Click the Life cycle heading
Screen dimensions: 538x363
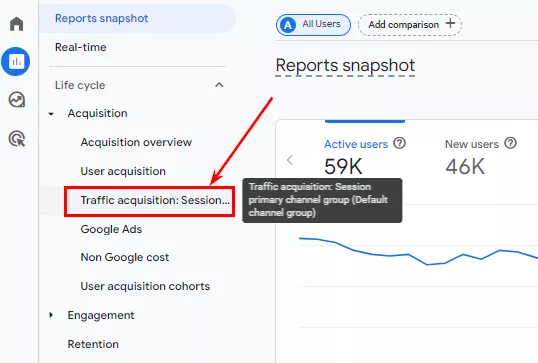(x=80, y=85)
